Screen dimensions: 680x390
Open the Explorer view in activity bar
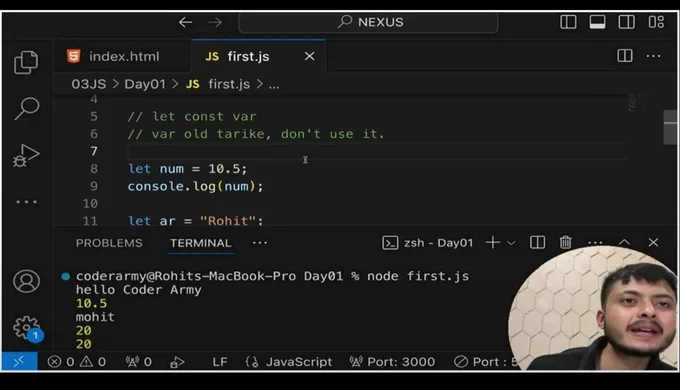pos(26,62)
